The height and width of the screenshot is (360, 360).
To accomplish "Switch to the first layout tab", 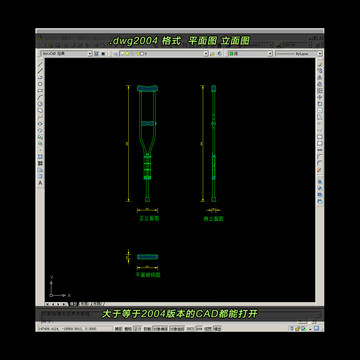I will pos(85,304).
